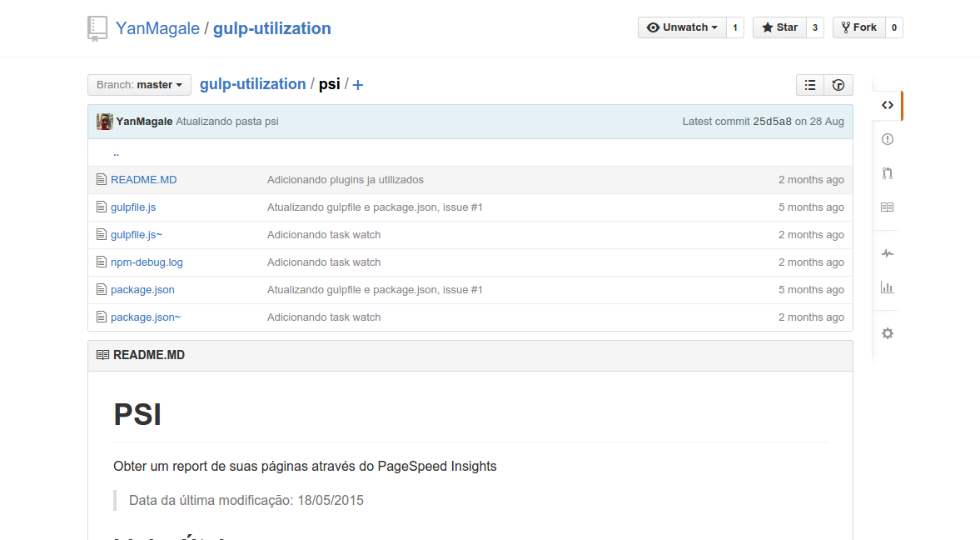Click the stargazers count 3
The height and width of the screenshot is (540, 980).
click(815, 27)
